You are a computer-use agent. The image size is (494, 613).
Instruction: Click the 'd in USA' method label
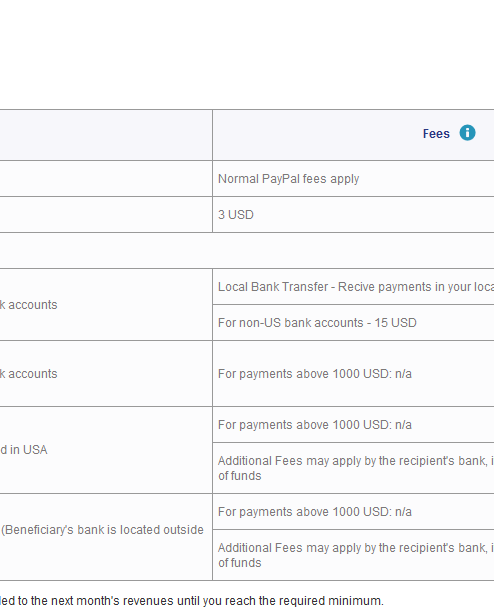tap(23, 450)
